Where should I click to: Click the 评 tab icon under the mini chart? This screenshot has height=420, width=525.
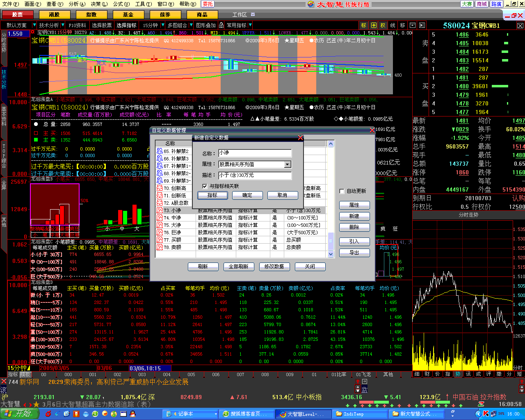click(488, 374)
